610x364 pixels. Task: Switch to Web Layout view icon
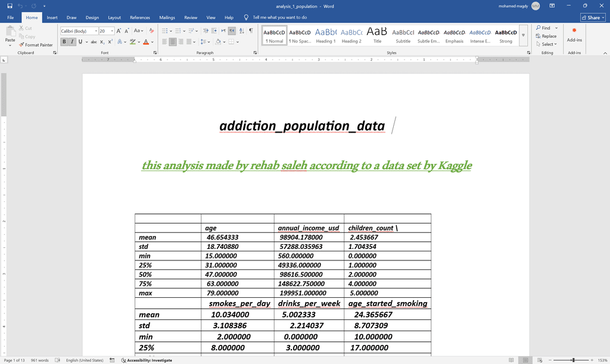pyautogui.click(x=540, y=360)
